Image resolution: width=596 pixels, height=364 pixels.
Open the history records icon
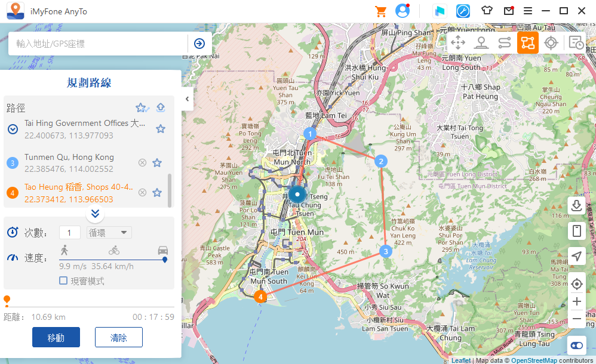point(576,42)
